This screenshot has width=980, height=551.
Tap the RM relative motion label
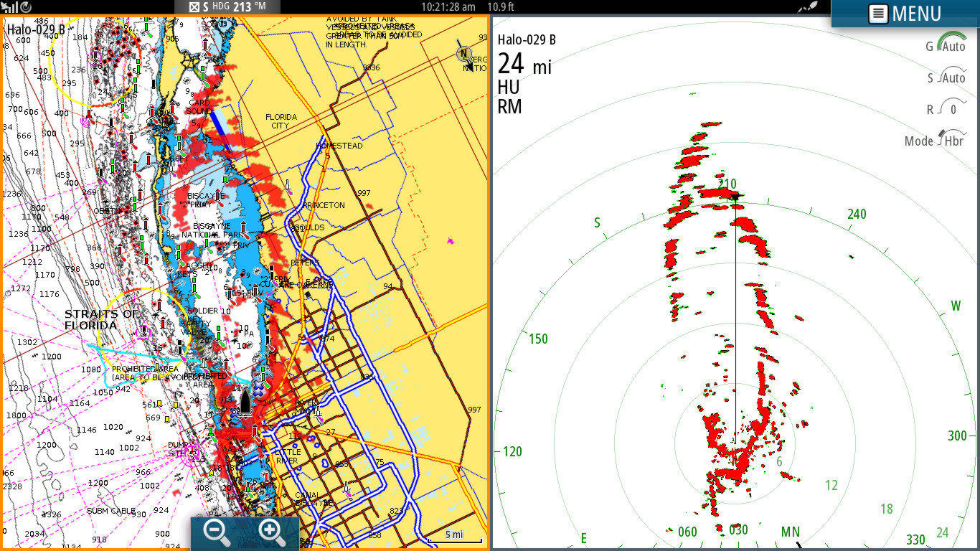click(x=509, y=107)
